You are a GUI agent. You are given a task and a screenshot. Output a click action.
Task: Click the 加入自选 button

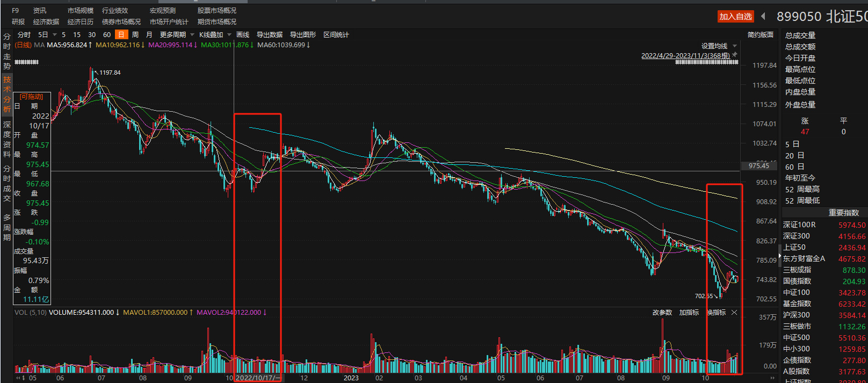point(735,17)
